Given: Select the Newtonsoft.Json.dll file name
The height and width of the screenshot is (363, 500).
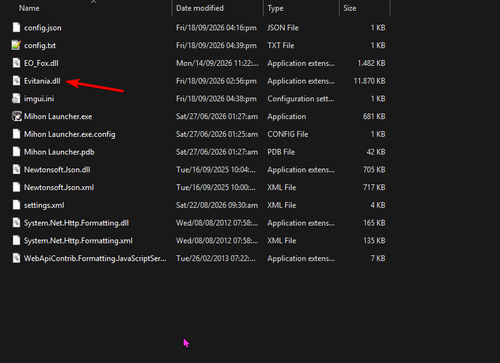Looking at the screenshot, I should tap(57, 169).
